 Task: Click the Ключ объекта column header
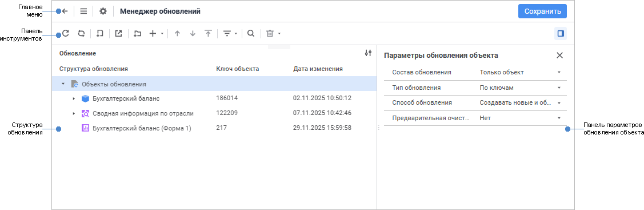point(237,69)
